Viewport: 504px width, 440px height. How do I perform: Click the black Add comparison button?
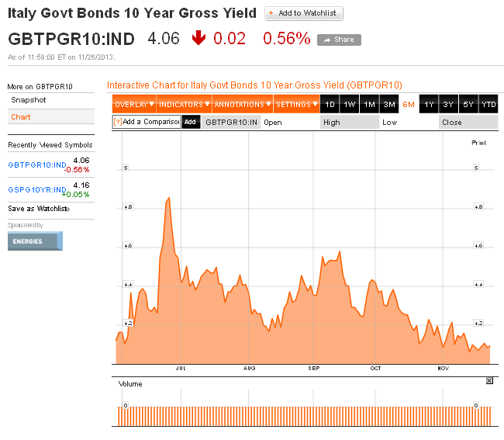191,122
